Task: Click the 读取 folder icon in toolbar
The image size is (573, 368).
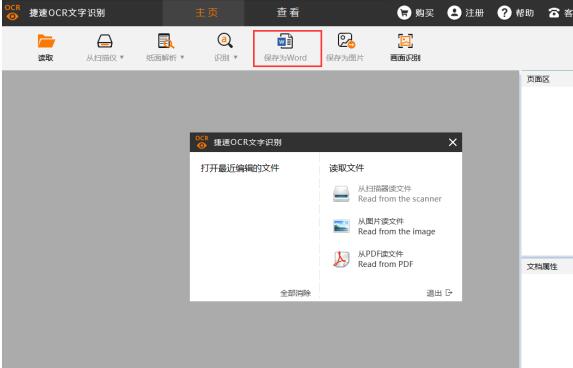Action: pyautogui.click(x=46, y=41)
